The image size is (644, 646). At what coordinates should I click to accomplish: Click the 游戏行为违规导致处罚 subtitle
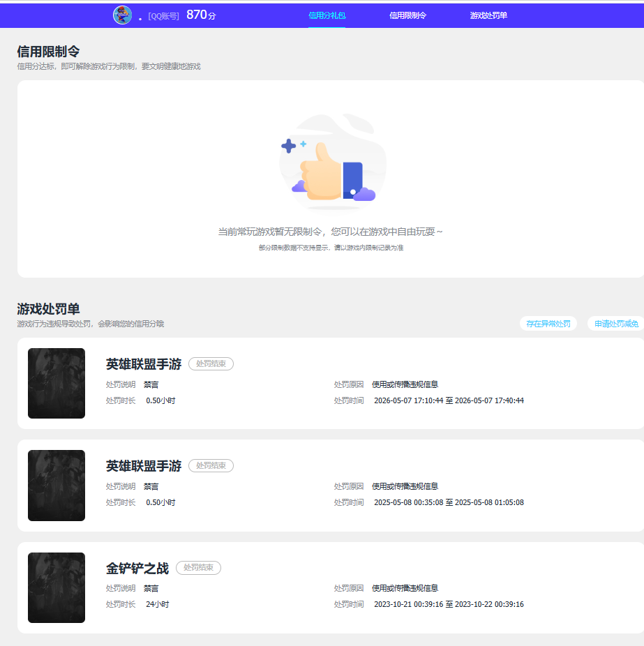(91, 324)
